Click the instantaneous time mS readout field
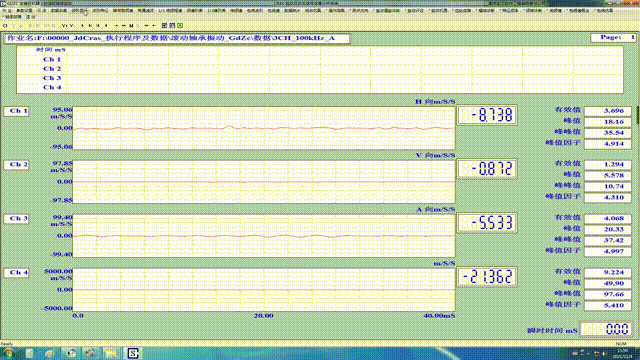 tap(606, 329)
